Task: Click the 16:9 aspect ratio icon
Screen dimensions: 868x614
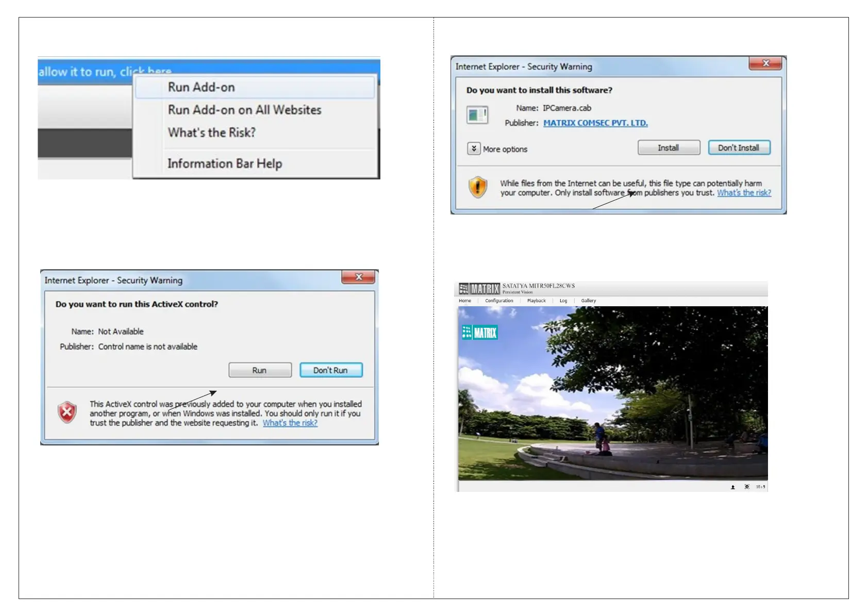Action: click(x=760, y=487)
